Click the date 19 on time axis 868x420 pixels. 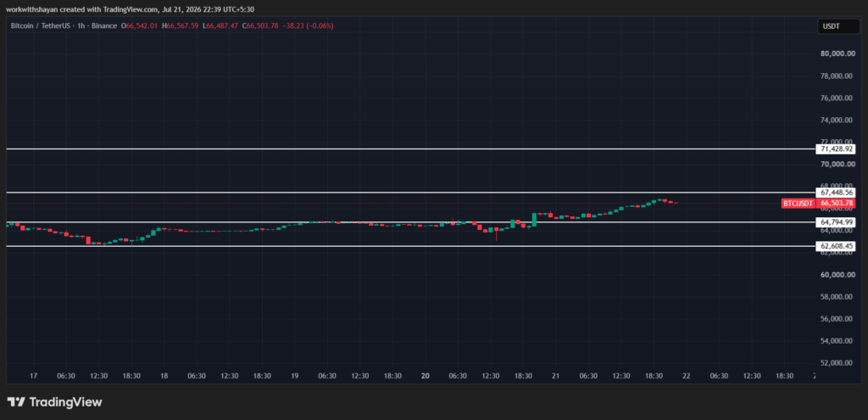[x=294, y=376]
